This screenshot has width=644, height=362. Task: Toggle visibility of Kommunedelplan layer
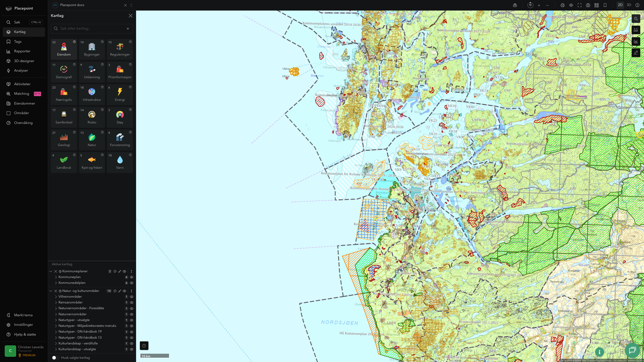[x=132, y=283]
